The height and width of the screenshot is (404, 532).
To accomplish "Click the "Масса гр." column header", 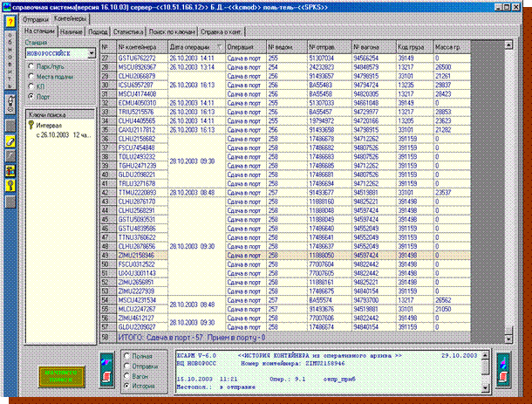I will pyautogui.click(x=452, y=47).
